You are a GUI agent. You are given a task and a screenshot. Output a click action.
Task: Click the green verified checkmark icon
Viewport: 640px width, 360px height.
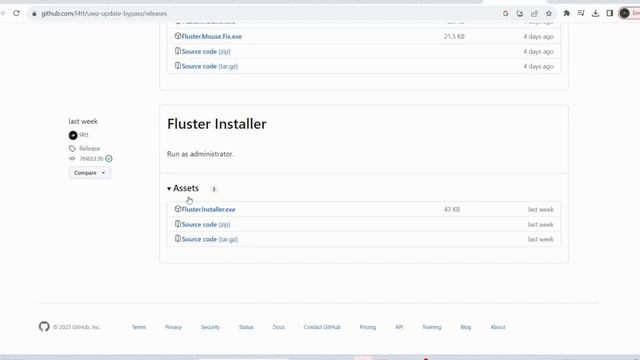[109, 159]
